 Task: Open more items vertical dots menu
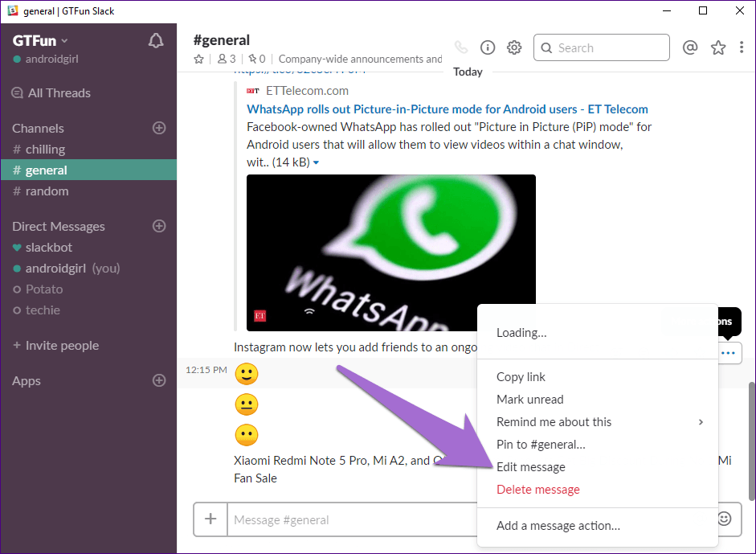tap(741, 47)
